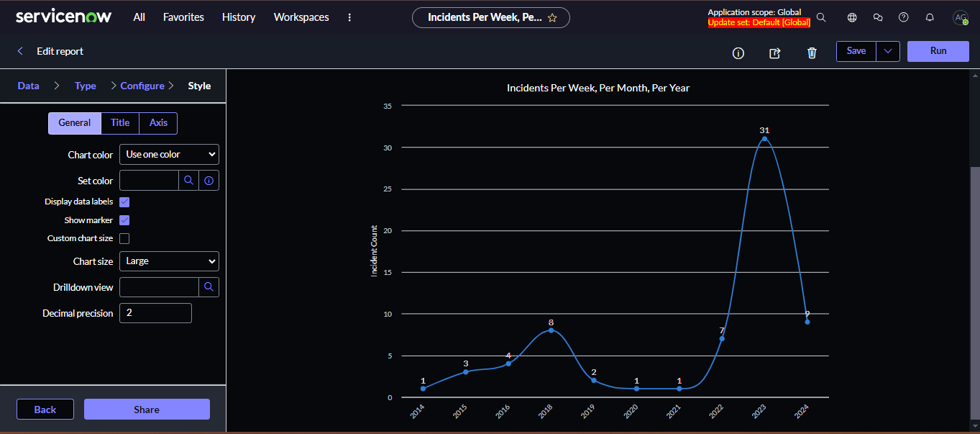Image resolution: width=980 pixels, height=434 pixels.
Task: Click the Decimal precision input field
Action: coord(155,312)
